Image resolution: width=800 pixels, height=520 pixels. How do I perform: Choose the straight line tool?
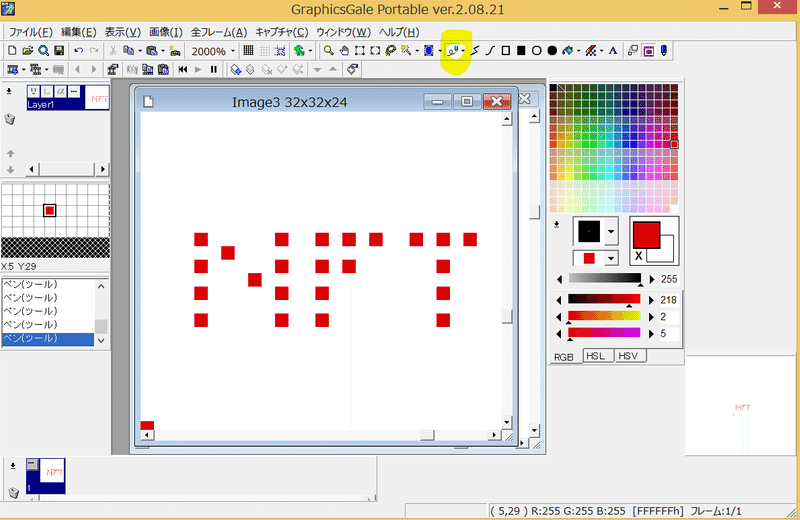(x=475, y=51)
